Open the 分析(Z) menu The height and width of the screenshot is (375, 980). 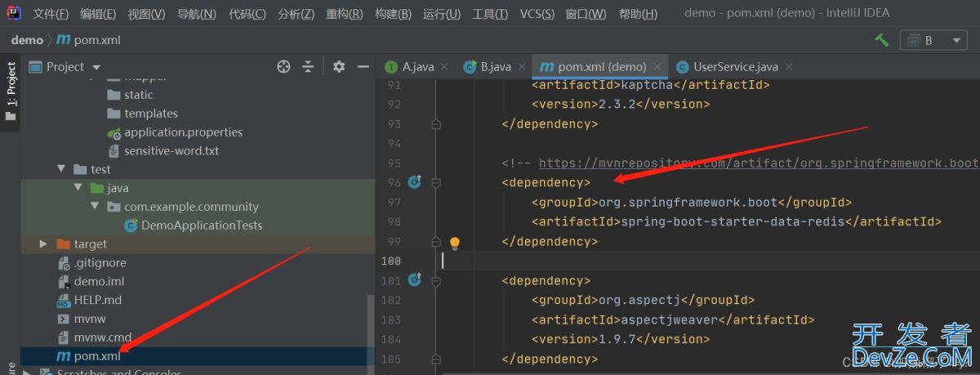point(296,13)
